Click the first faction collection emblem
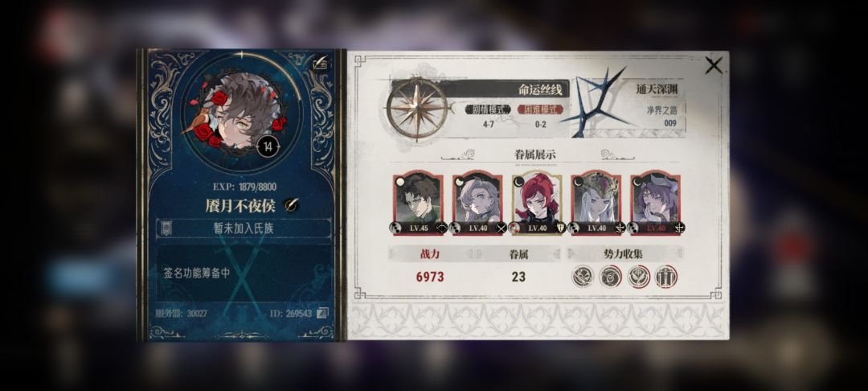This screenshot has width=868, height=391. coord(583,277)
